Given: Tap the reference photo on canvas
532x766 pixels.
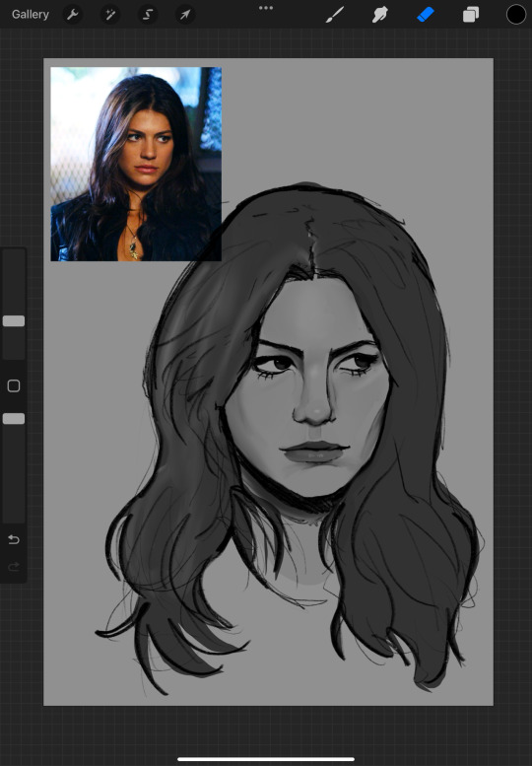Looking at the screenshot, I should click(x=136, y=164).
